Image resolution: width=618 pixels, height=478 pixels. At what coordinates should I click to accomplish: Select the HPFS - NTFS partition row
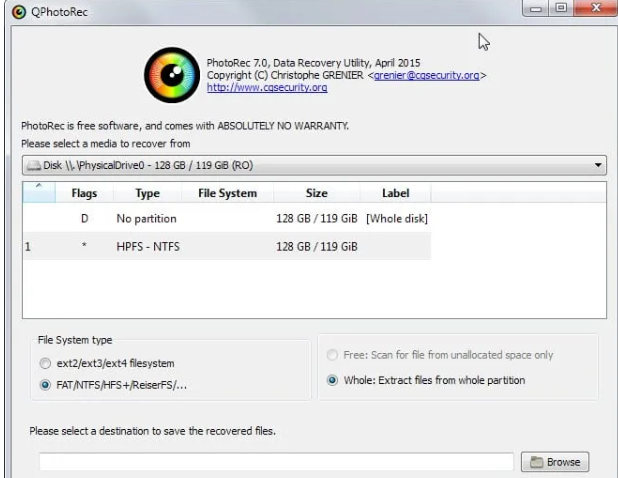(148, 246)
